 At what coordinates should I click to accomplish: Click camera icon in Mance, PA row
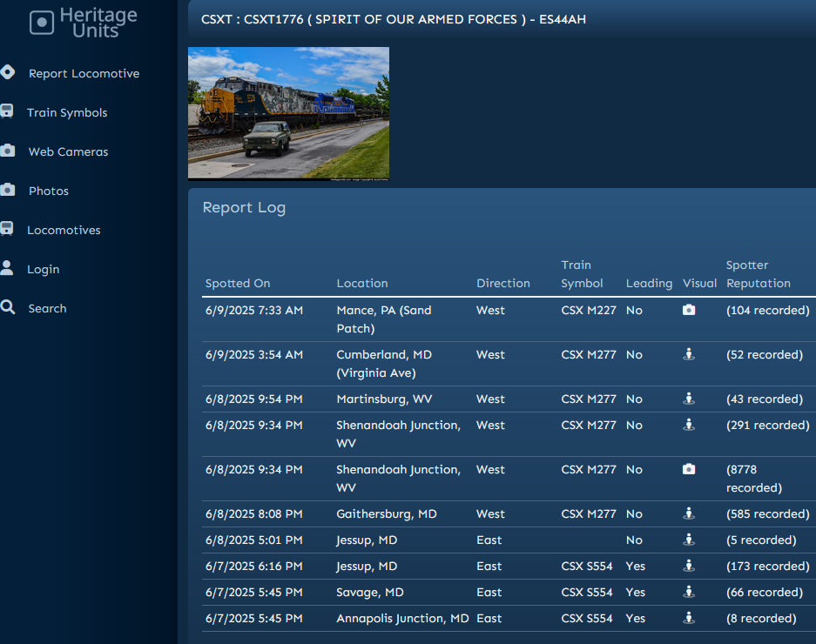tap(689, 310)
